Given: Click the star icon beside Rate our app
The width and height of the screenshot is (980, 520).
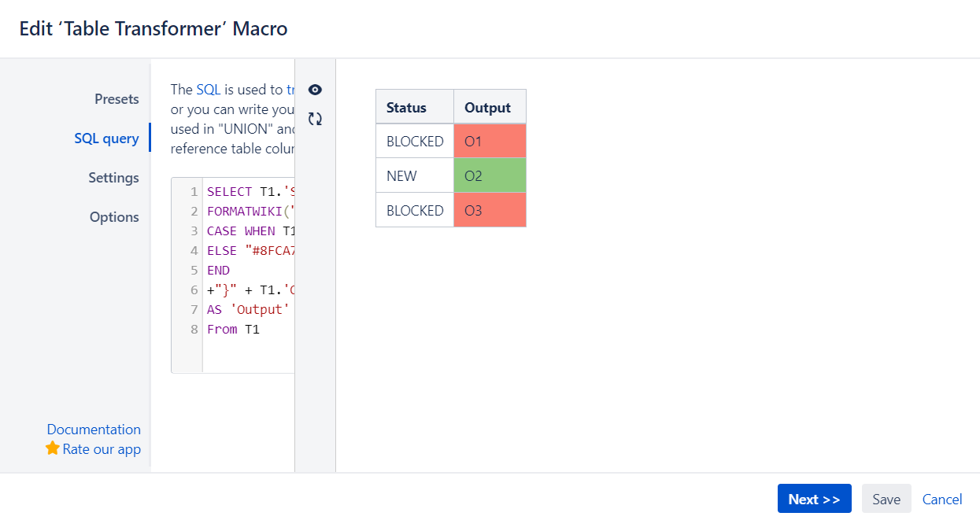Looking at the screenshot, I should [x=53, y=448].
